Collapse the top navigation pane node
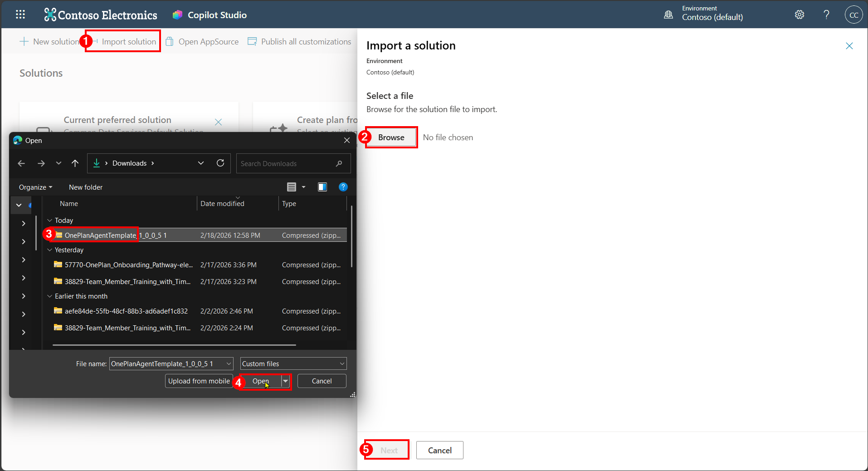Viewport: 868px width, 471px height. coord(19,205)
